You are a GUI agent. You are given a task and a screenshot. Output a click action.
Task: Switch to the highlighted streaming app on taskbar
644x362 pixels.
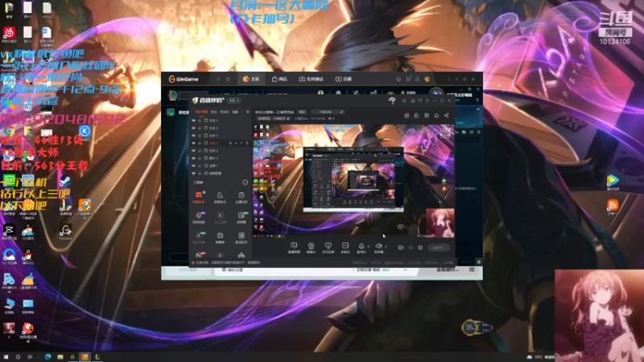click(85, 356)
